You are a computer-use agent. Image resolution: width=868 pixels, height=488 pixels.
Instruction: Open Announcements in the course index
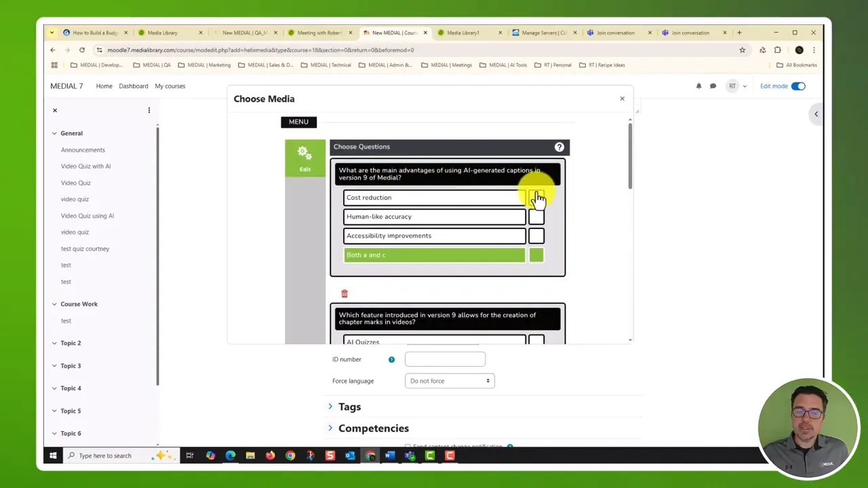pos(83,150)
